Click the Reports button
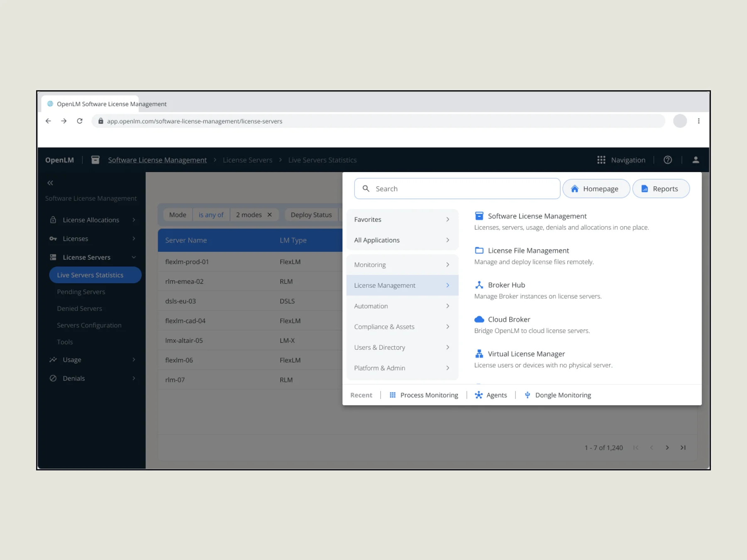Viewport: 747px width, 560px height. click(661, 189)
